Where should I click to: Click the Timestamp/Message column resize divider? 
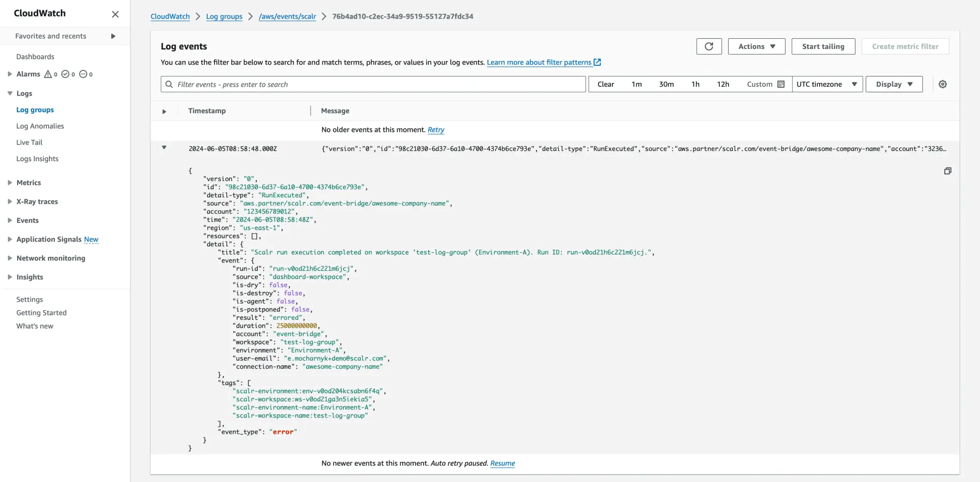click(x=311, y=111)
